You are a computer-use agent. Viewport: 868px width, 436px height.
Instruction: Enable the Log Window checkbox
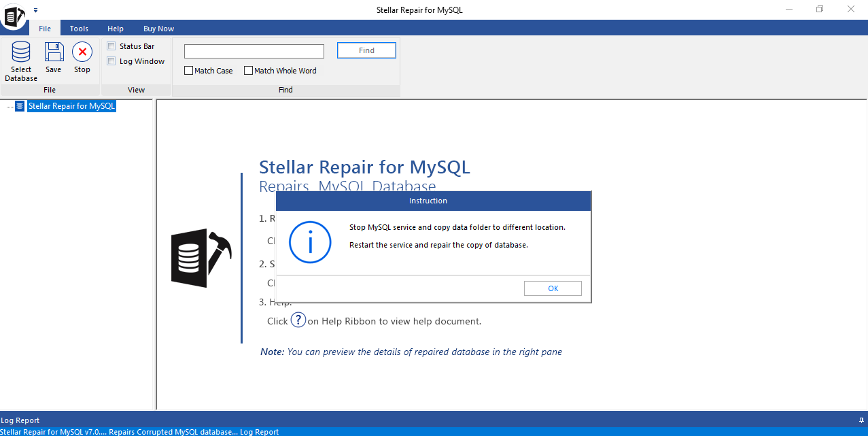pyautogui.click(x=111, y=61)
